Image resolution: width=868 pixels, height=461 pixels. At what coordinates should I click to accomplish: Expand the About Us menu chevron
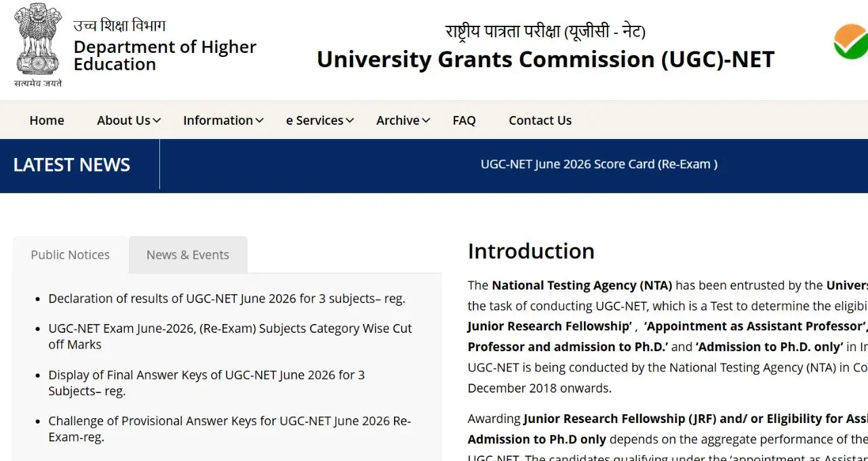pos(157,121)
